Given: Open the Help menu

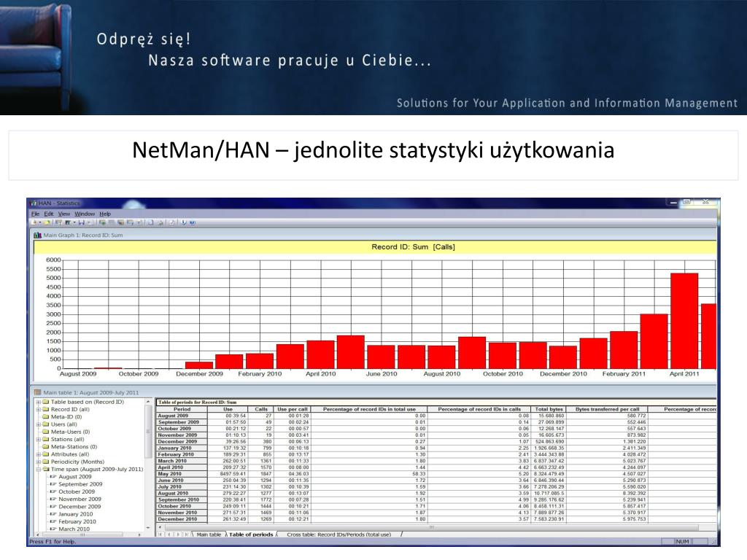Looking at the screenshot, I should (x=105, y=214).
